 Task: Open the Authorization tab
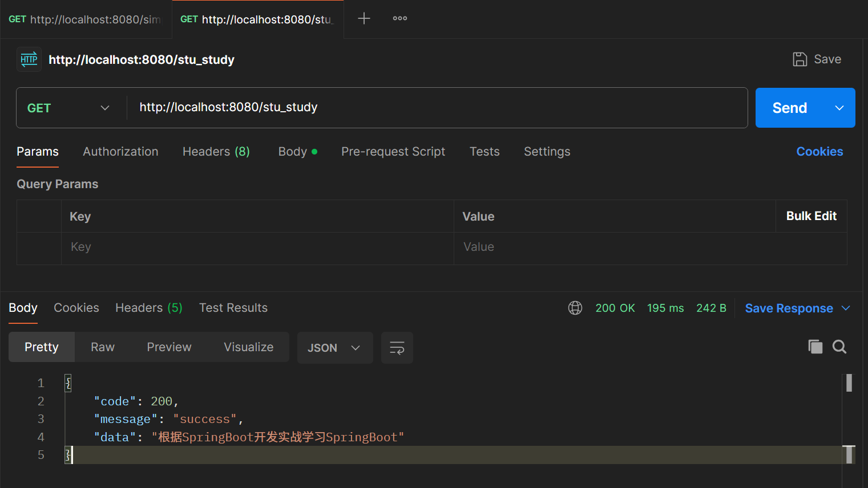(x=120, y=152)
